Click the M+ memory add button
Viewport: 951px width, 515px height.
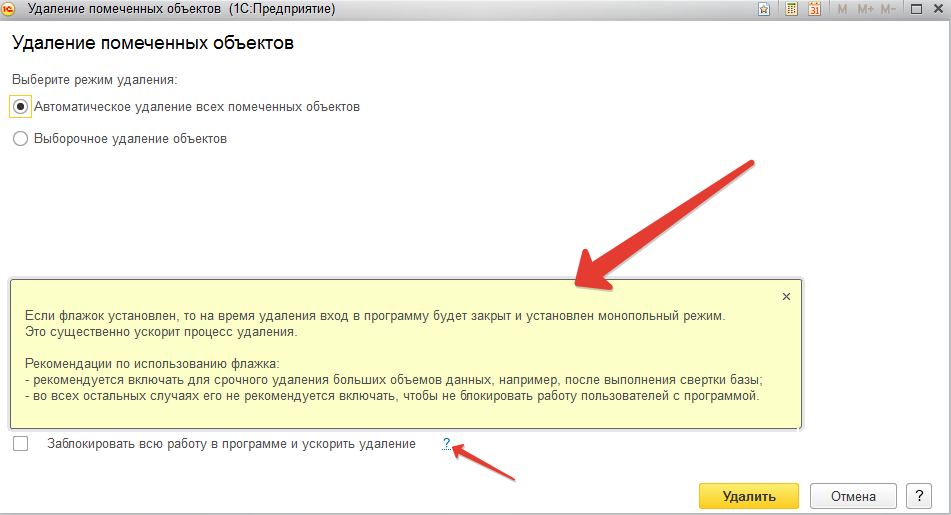pyautogui.click(x=865, y=9)
